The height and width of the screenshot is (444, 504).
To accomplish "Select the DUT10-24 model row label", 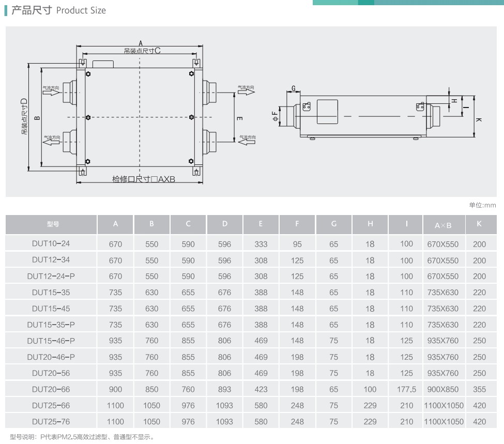I will 51,243.
